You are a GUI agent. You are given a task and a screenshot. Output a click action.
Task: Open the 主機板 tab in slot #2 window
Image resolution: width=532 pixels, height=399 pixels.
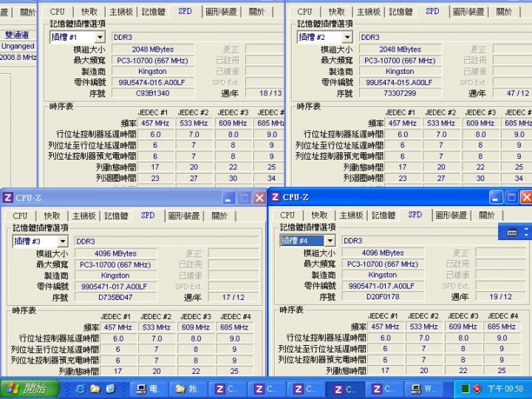tap(368, 12)
